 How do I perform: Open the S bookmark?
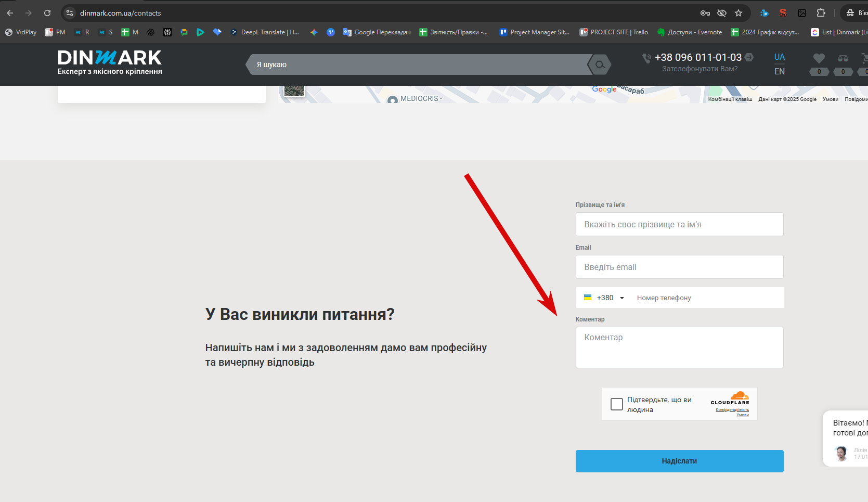106,32
